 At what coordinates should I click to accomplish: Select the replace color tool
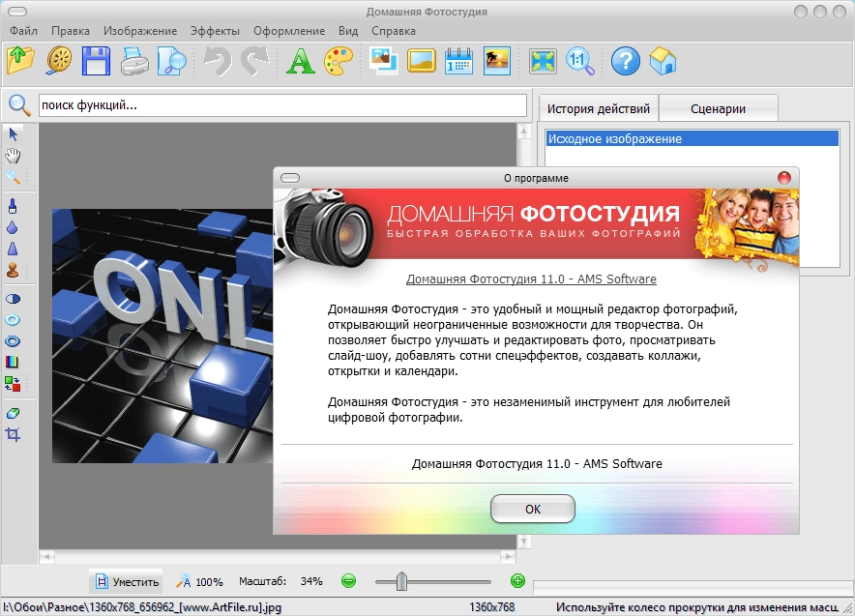pos(13,384)
